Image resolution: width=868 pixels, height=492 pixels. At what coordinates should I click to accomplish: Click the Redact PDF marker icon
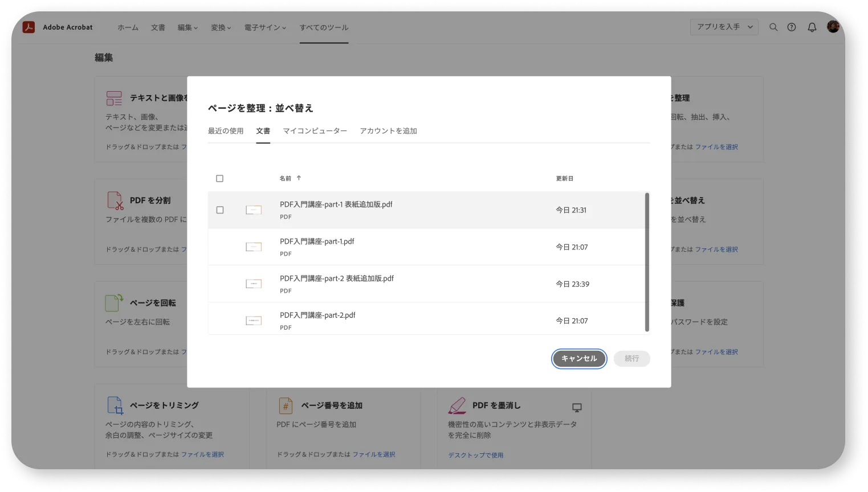(457, 405)
